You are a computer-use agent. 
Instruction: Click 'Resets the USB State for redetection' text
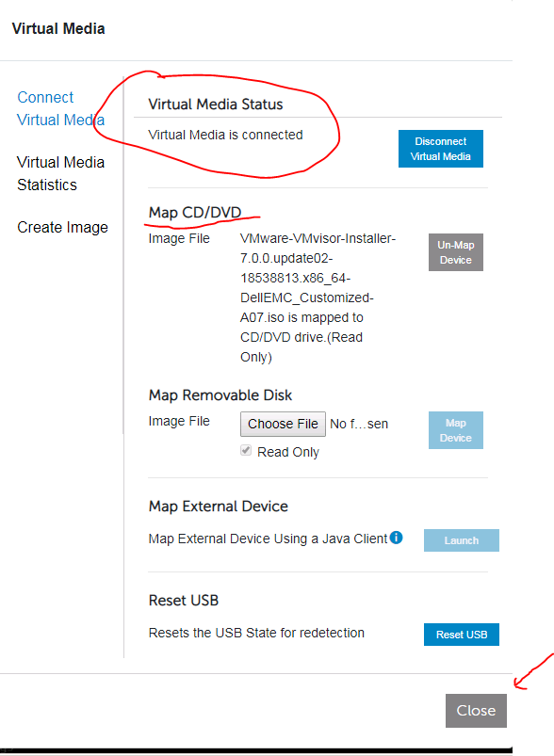tap(256, 633)
